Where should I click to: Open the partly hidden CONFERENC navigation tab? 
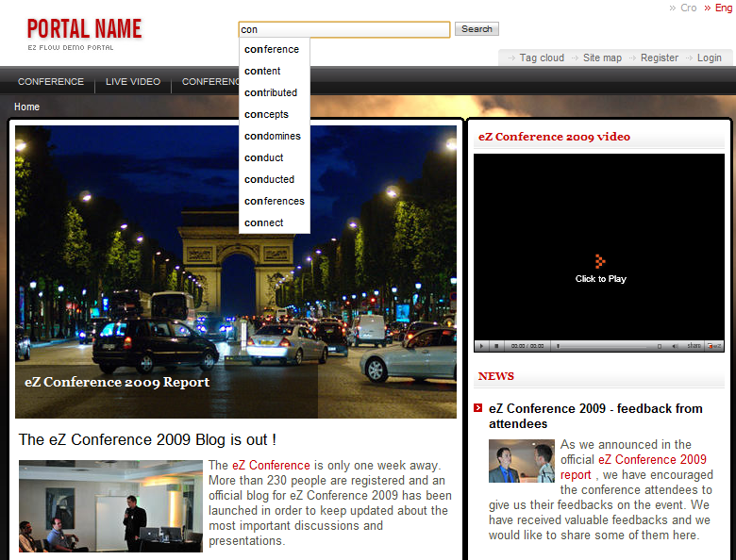pyautogui.click(x=210, y=82)
